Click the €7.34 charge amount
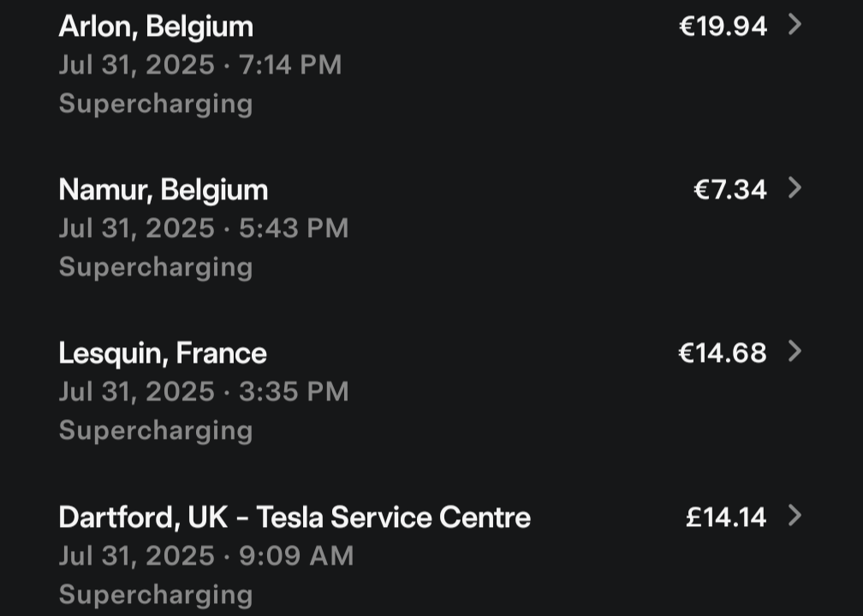Image resolution: width=863 pixels, height=616 pixels. (729, 190)
